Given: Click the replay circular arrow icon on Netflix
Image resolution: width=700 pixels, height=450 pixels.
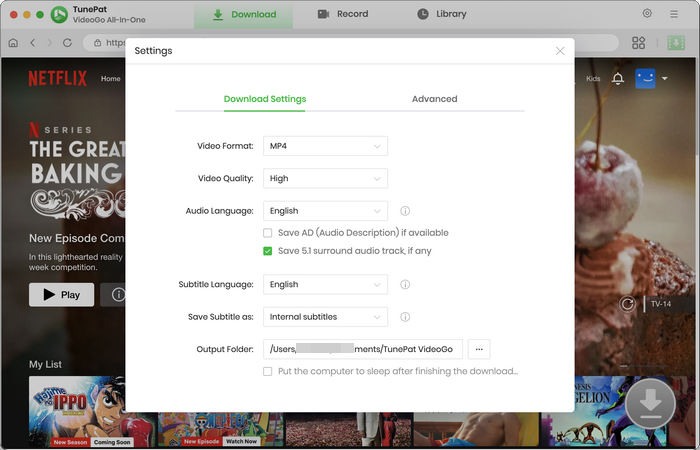Looking at the screenshot, I should tap(627, 304).
